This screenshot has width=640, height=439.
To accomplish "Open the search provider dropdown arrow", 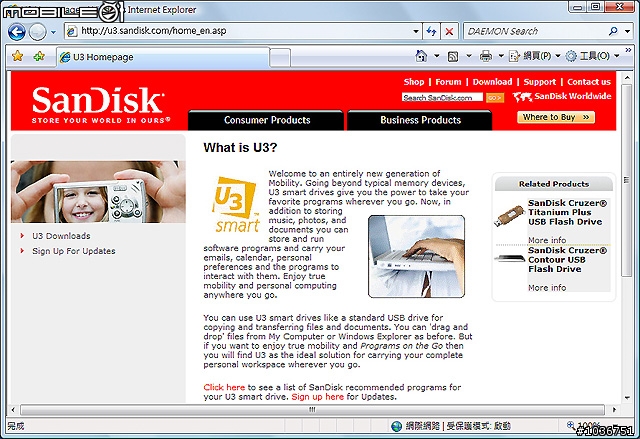I will tap(627, 31).
